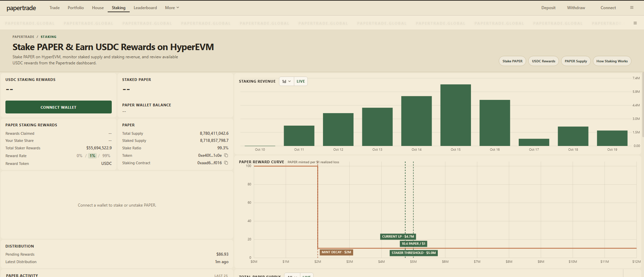This screenshot has width=644, height=277.
Task: Click the Staker Threshold $5.0M marker
Action: click(414, 253)
